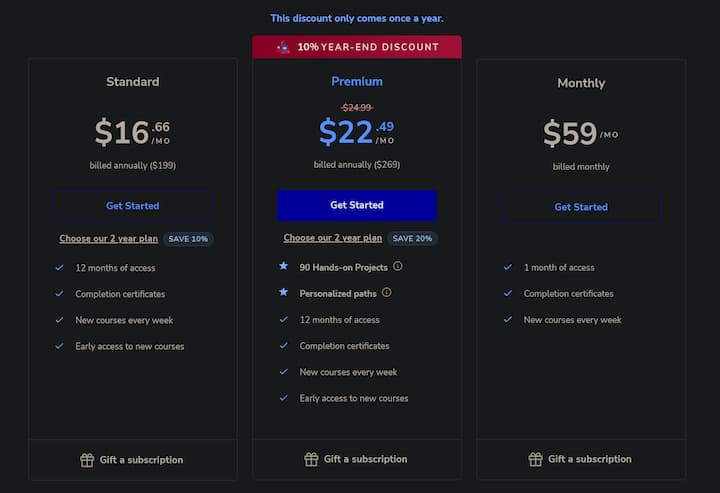Choose the 2 year plan under Premium
This screenshot has width=720, height=493.
tap(332, 238)
